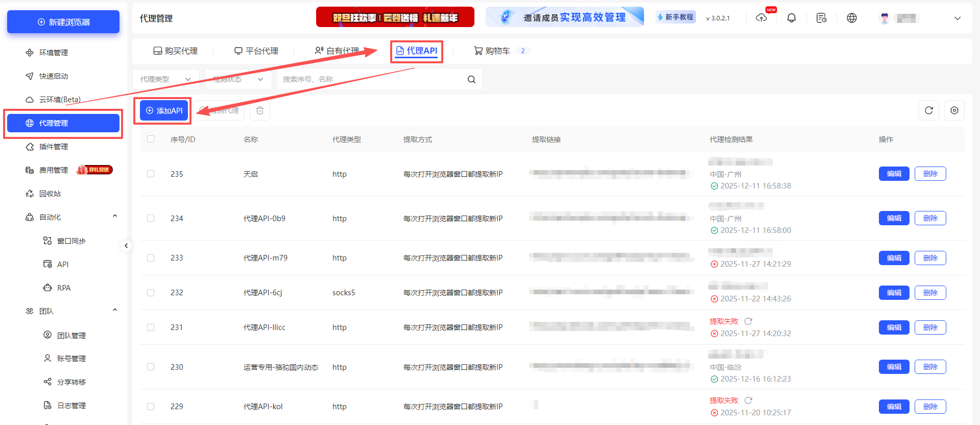The width and height of the screenshot is (980, 425).
Task: Click 删除 for 代理API-kol
Action: pos(930,407)
